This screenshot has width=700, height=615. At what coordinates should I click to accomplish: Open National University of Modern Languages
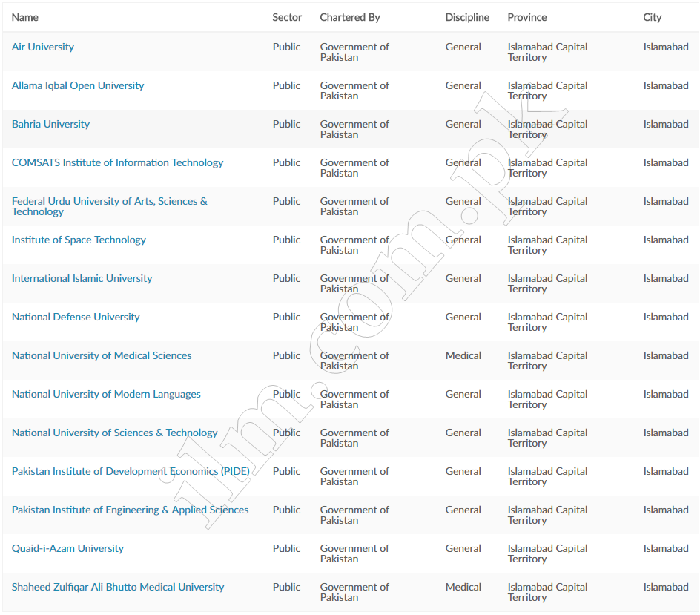point(106,395)
